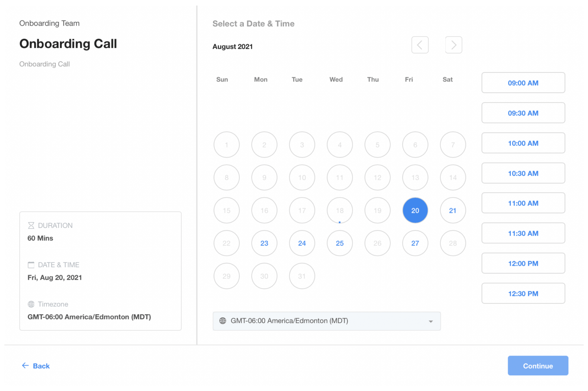Click the Sun column header

222,80
